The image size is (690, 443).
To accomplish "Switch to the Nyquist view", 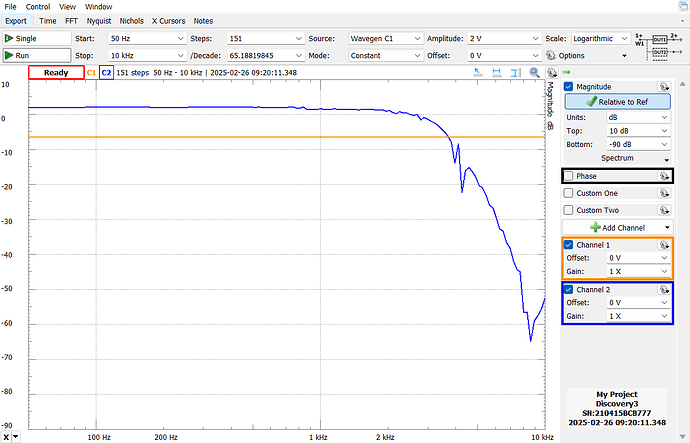I will 99,20.
